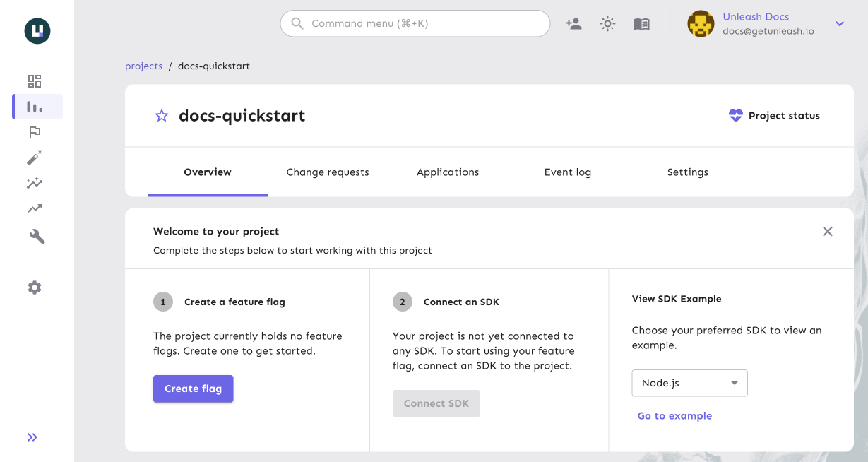Open Projects via the grid icon

(x=34, y=81)
